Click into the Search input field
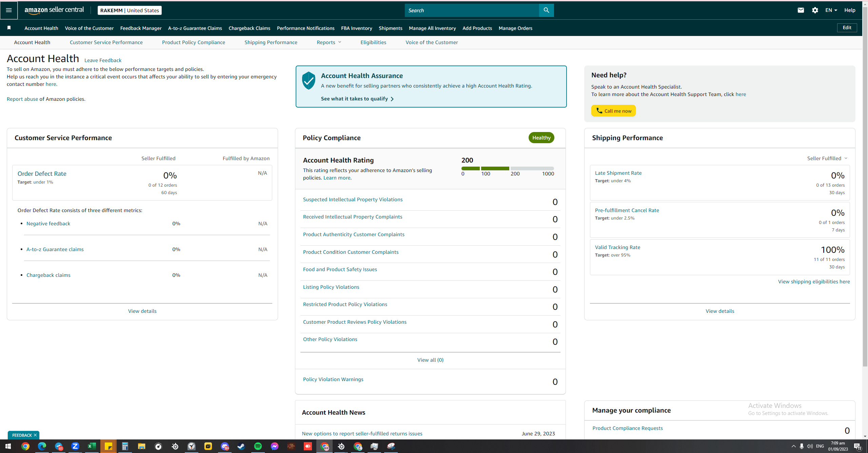The height and width of the screenshot is (453, 868). tap(472, 10)
